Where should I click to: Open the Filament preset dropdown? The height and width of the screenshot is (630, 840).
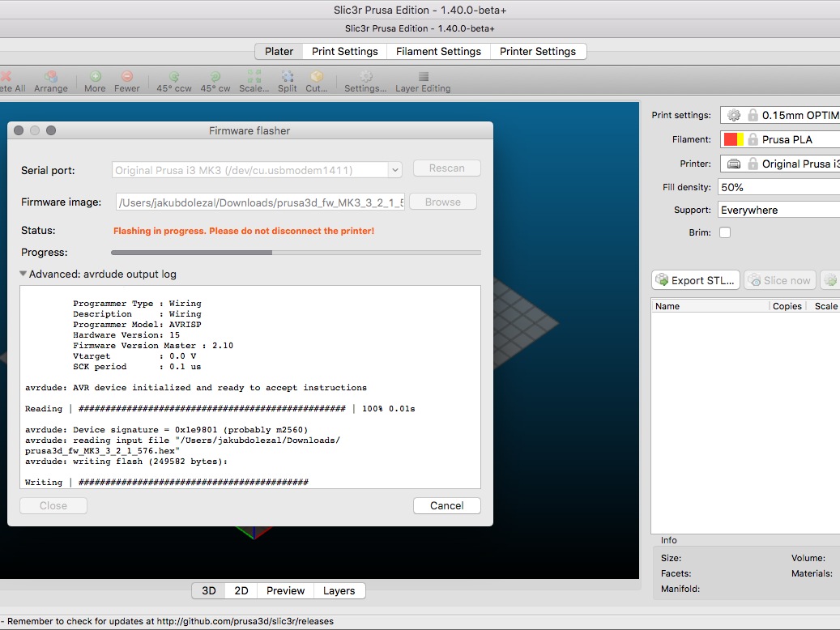click(x=780, y=139)
